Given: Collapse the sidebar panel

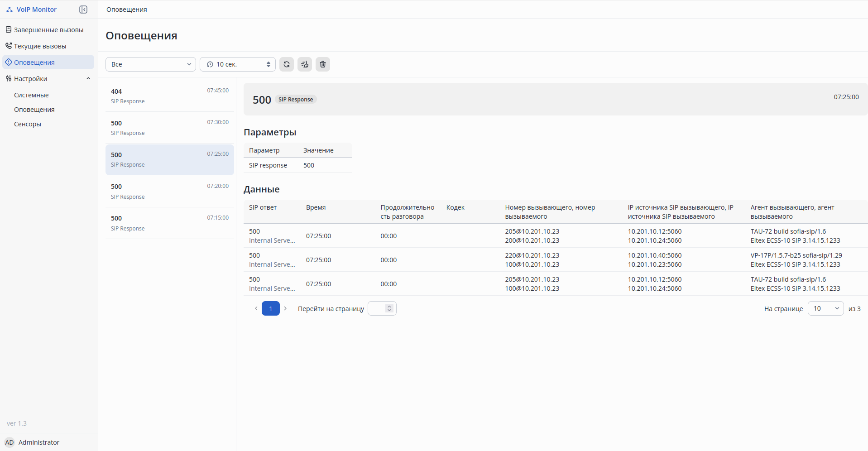Looking at the screenshot, I should (83, 10).
